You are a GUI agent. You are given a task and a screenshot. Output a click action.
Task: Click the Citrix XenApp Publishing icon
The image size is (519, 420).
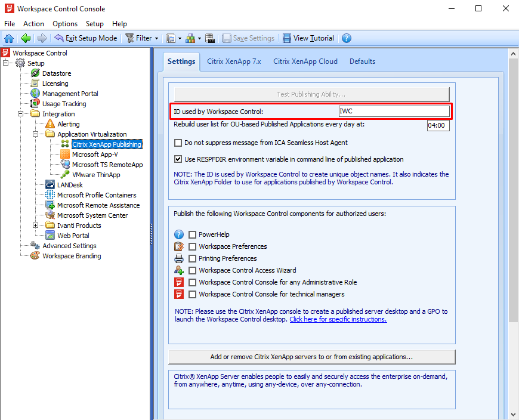tap(65, 144)
